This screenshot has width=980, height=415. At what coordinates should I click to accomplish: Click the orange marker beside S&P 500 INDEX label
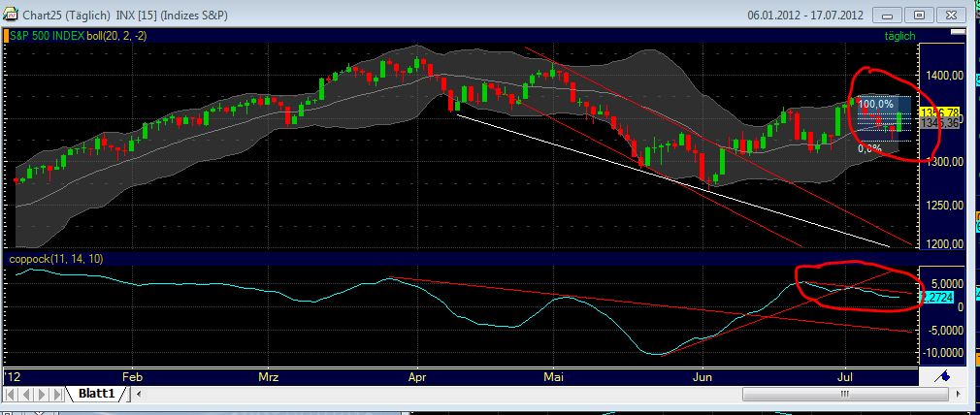point(7,36)
